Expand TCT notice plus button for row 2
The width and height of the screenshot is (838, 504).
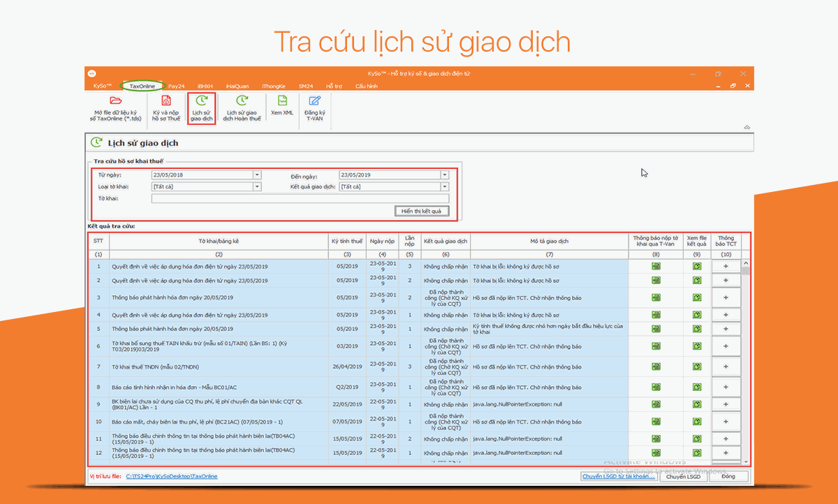click(x=726, y=281)
